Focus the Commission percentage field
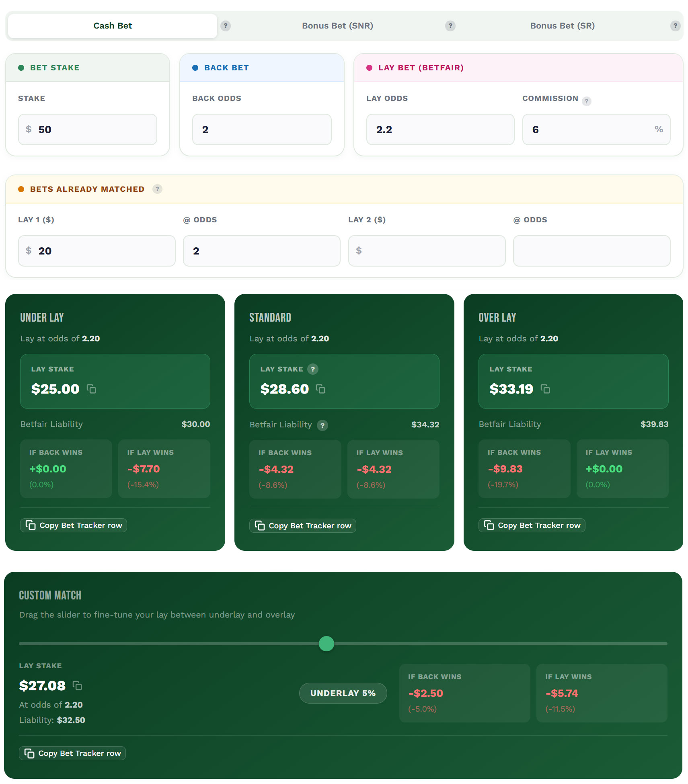 pyautogui.click(x=596, y=129)
